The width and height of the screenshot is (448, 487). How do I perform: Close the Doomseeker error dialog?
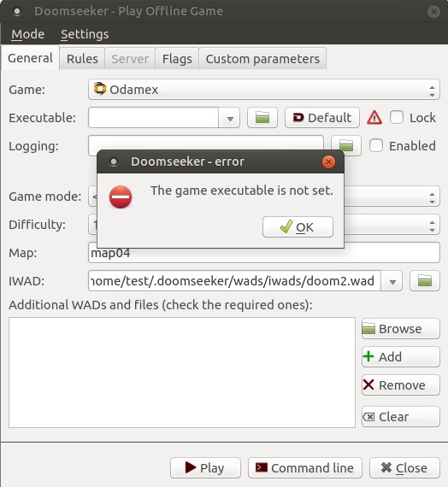328,161
